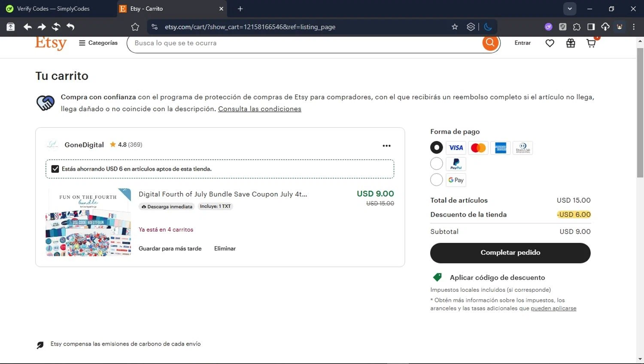Click the Descarga inmediata badge

167,207
